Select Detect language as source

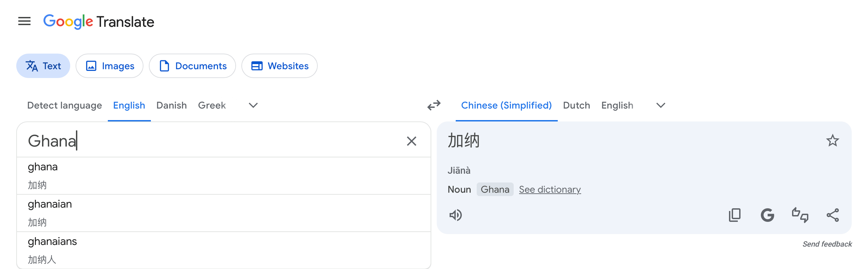coord(64,105)
